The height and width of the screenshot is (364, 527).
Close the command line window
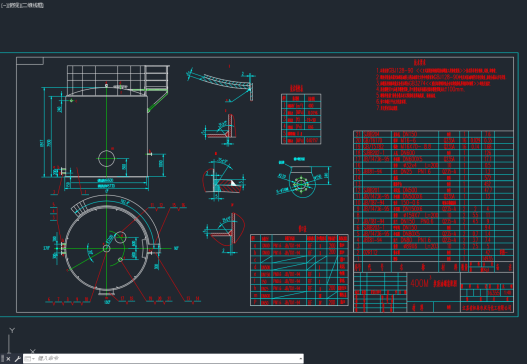(8, 359)
